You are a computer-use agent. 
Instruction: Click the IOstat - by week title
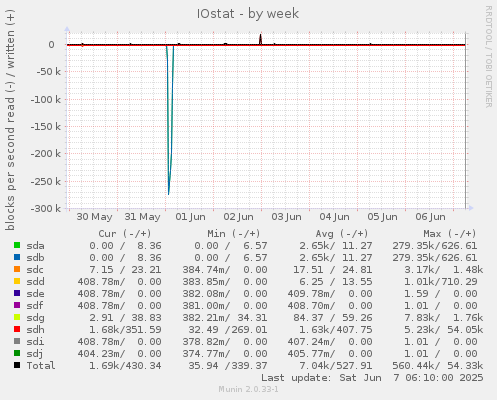coord(248,14)
